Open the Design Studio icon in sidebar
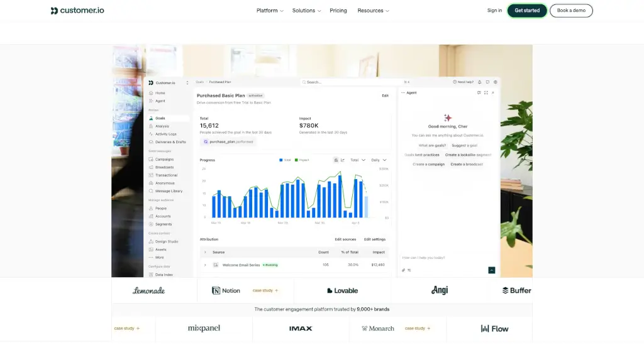 point(151,242)
